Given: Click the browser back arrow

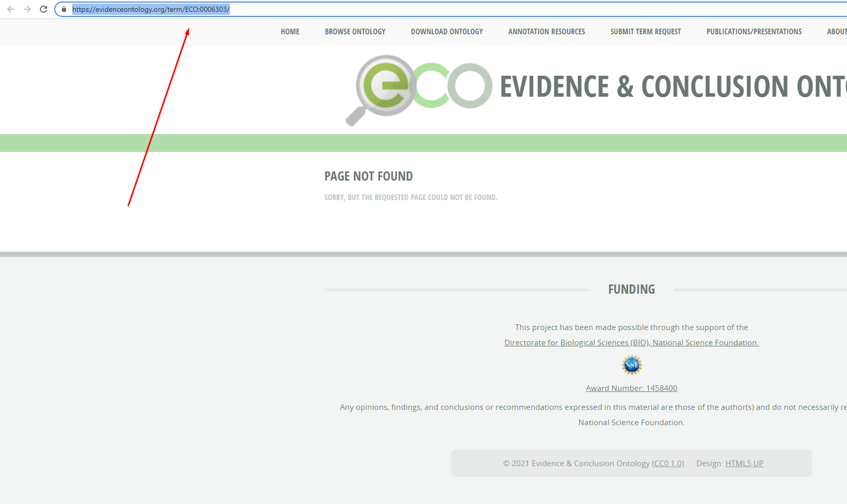Looking at the screenshot, I should pos(11,9).
